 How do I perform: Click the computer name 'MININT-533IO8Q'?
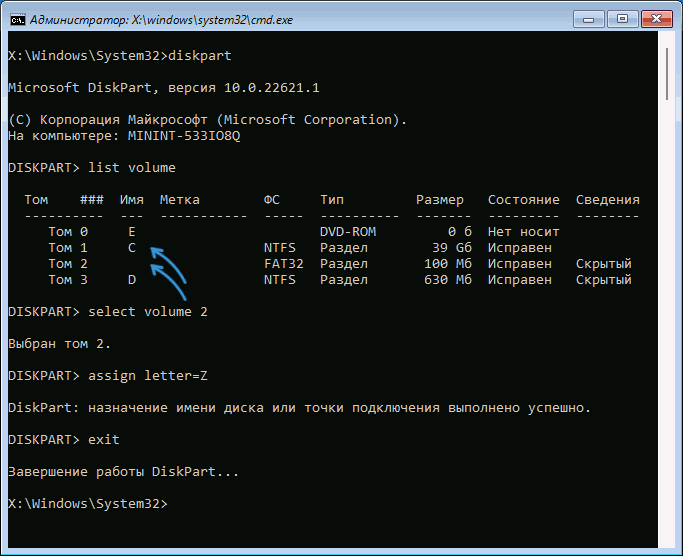point(184,136)
